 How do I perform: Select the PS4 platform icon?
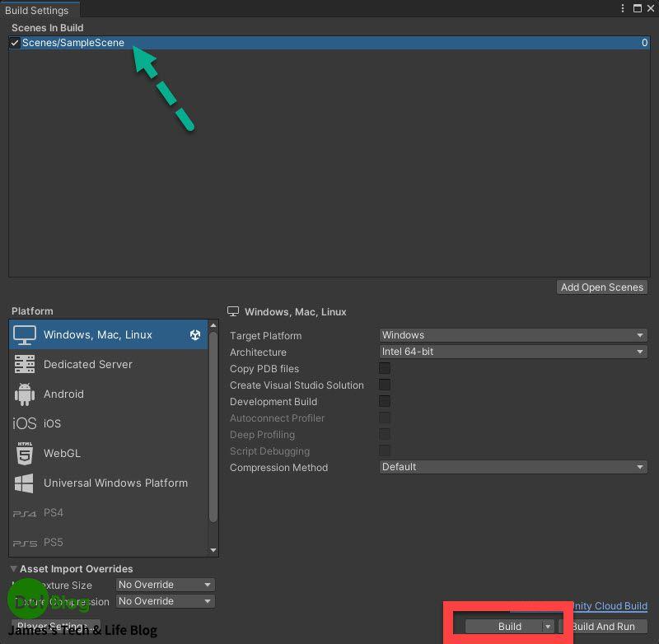click(x=25, y=512)
